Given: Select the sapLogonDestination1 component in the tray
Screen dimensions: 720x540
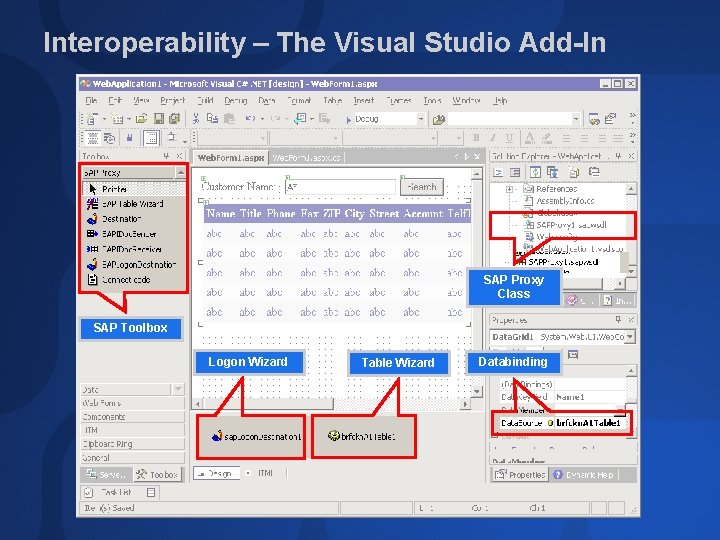Looking at the screenshot, I should click(x=256, y=437).
